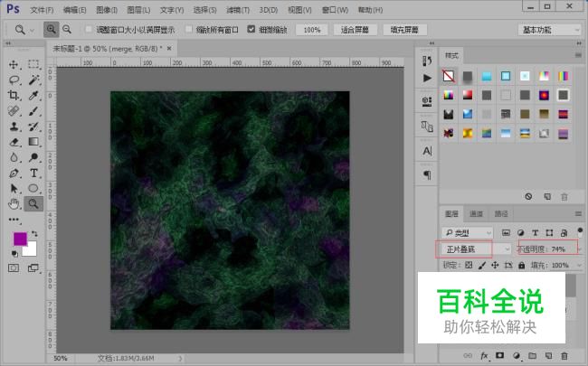The image size is (588, 366).
Task: Uncheck 细微缩放 checkbox
Action: click(x=251, y=29)
